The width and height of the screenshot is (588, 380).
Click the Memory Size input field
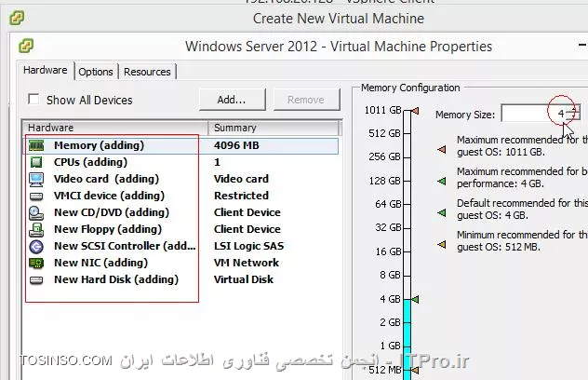tap(532, 113)
